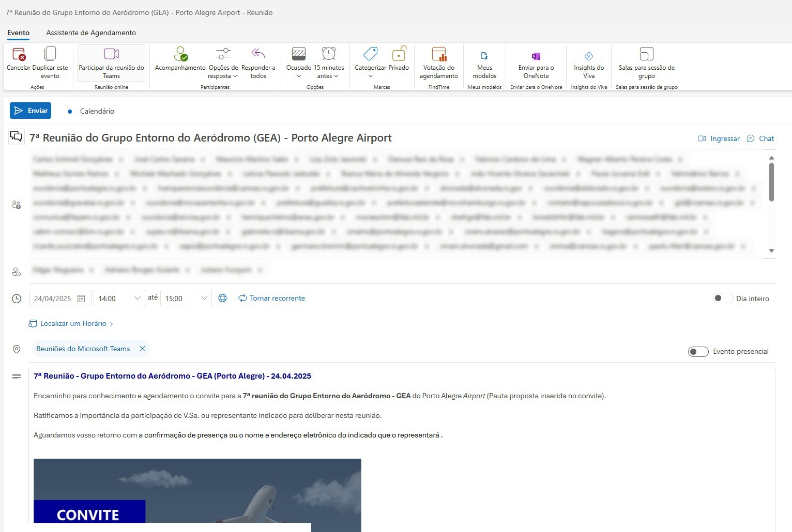This screenshot has height=532, width=792.
Task: Click Tornar recorrente
Action: point(271,298)
